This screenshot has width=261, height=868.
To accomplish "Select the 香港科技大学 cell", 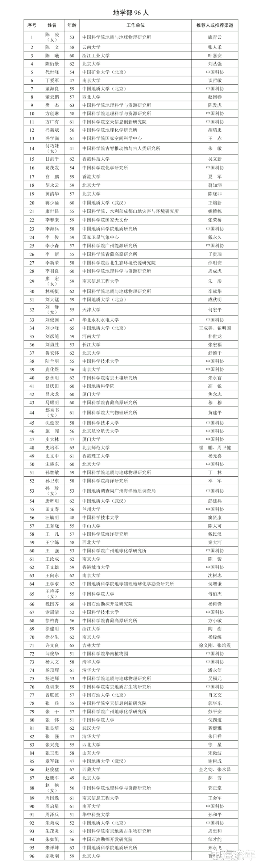I will (x=96, y=159).
